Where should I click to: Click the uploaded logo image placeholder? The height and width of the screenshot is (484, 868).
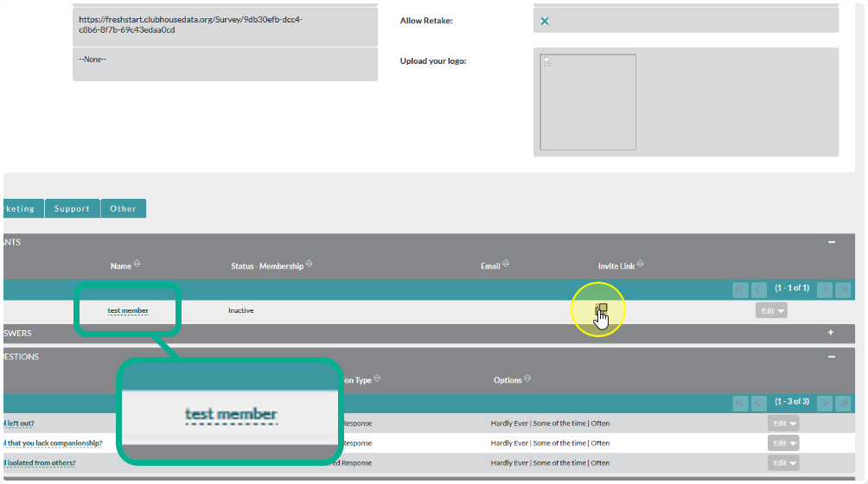tap(588, 102)
